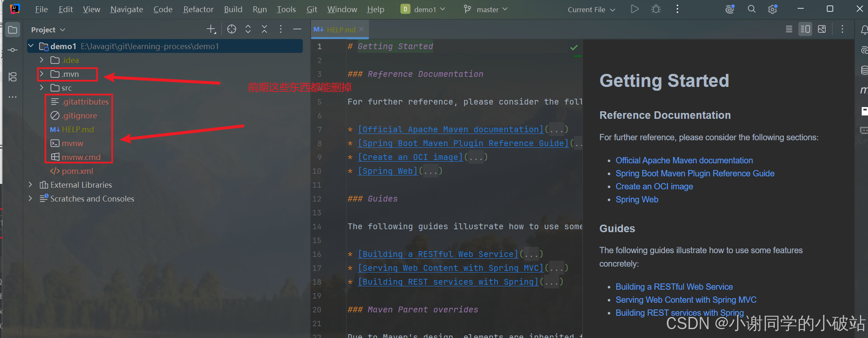Select pom.xml in the project tree
The width and height of the screenshot is (868, 338).
78,171
